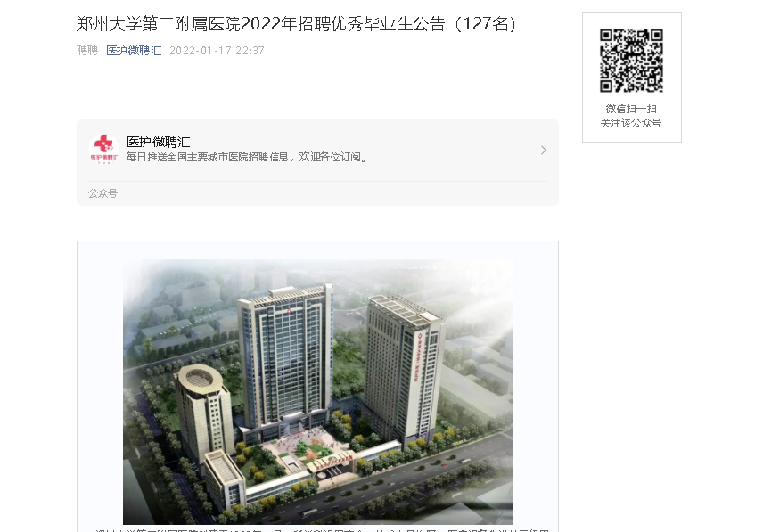The image size is (763, 532).
Task: Click the cut-off article text below the image
Action: coord(321,529)
